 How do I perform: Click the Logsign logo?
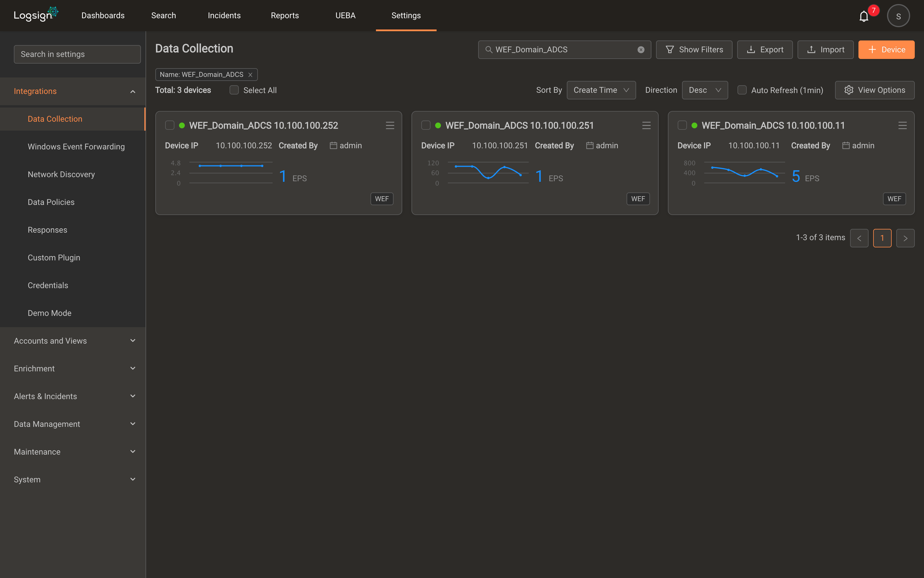(x=36, y=14)
